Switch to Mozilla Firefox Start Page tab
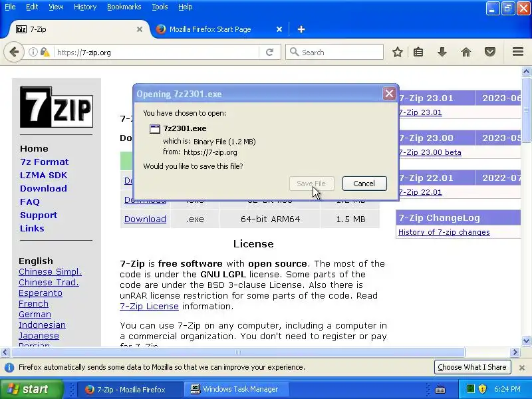 (219, 29)
